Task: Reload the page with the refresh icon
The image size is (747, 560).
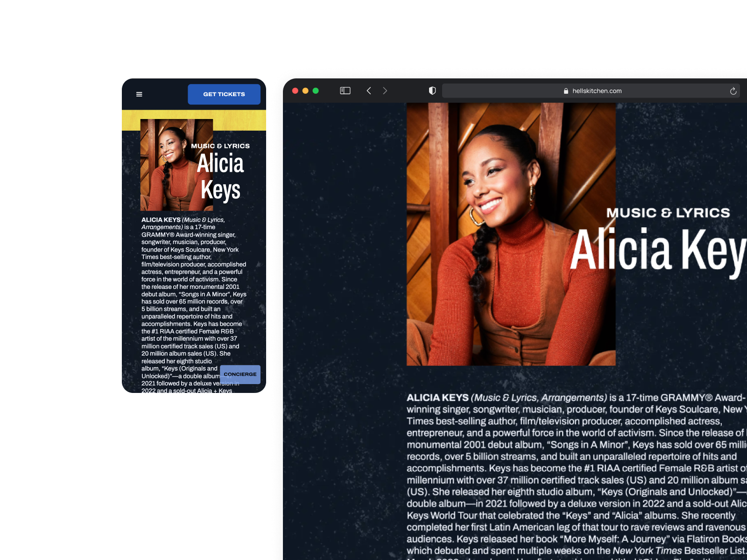Action: point(733,91)
